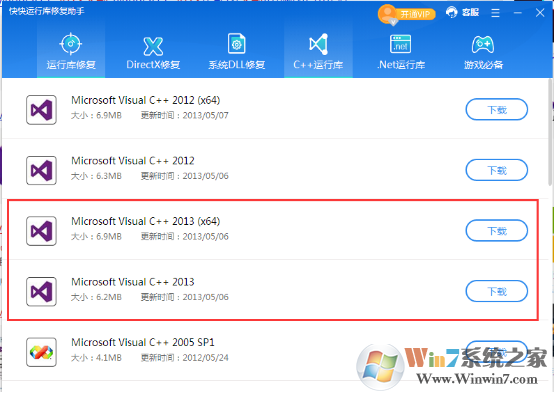
Task: Click update date 2012/05/24
Action: pos(205,358)
